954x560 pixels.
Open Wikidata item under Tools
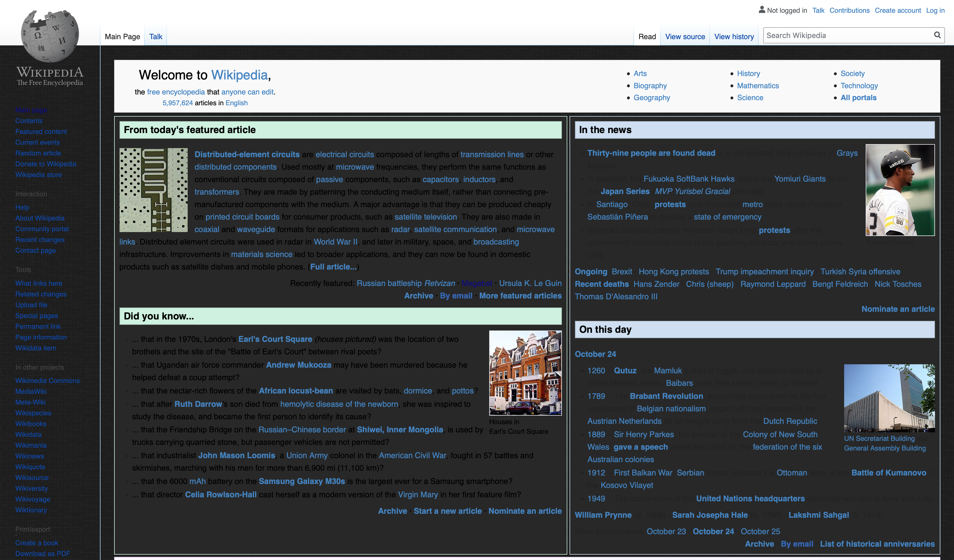coord(35,348)
